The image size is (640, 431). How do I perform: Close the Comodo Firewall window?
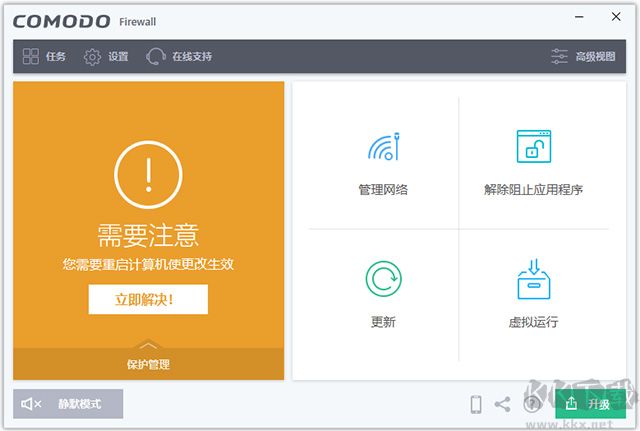[x=616, y=17]
